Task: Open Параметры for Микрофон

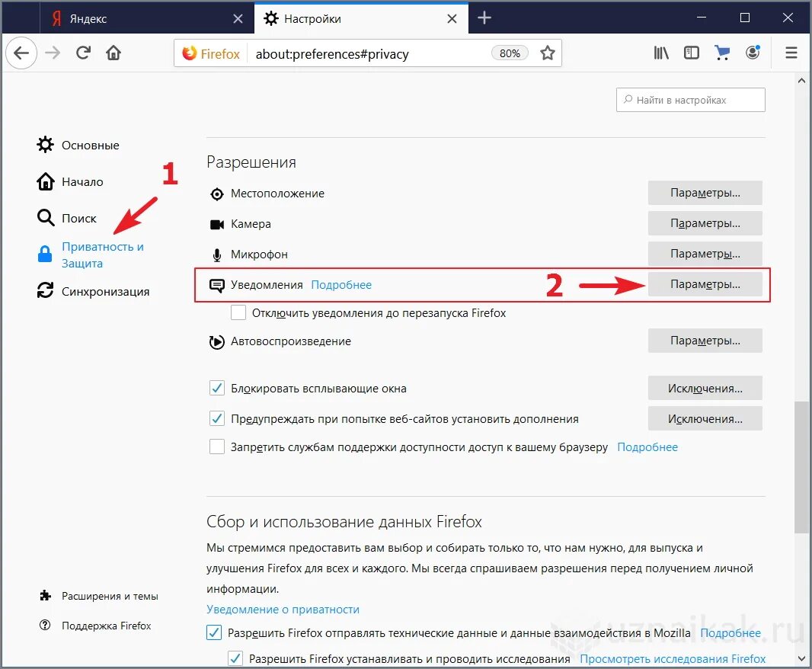Action: tap(705, 254)
